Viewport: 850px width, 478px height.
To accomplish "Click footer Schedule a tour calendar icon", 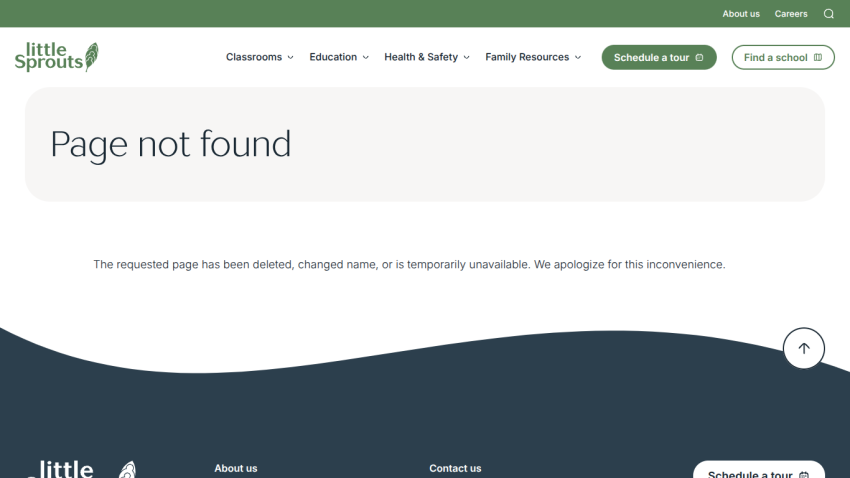I will [804, 475].
